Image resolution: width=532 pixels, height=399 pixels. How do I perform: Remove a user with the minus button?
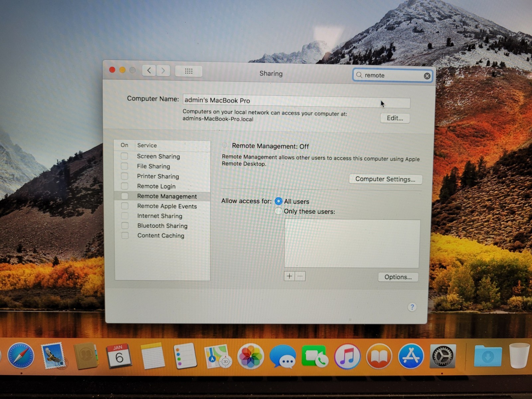[x=300, y=276]
